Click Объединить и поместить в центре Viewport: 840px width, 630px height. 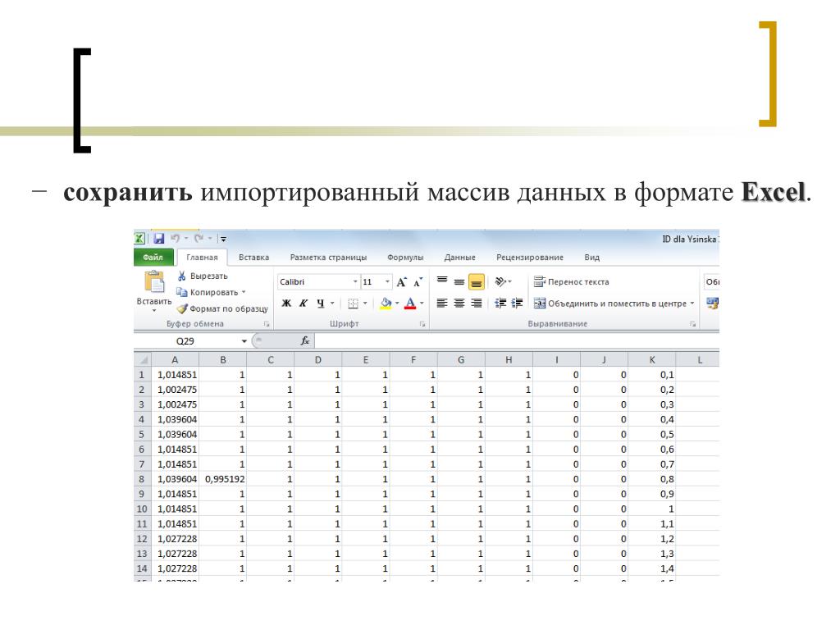pos(610,304)
